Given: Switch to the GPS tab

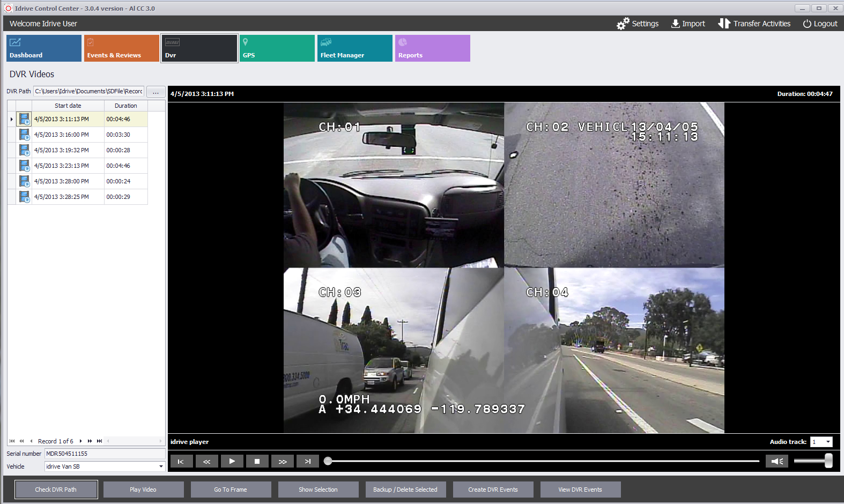Looking at the screenshot, I should (x=277, y=48).
